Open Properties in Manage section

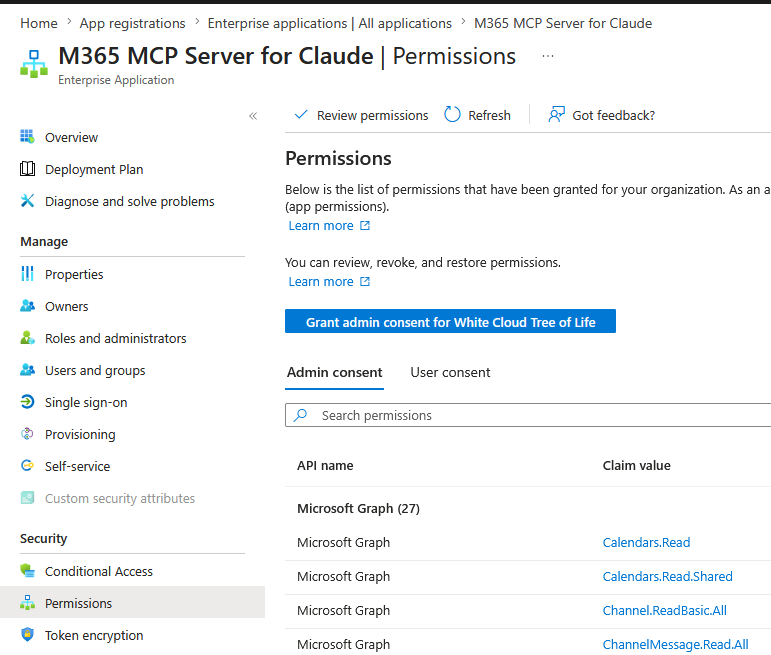[x=74, y=274]
